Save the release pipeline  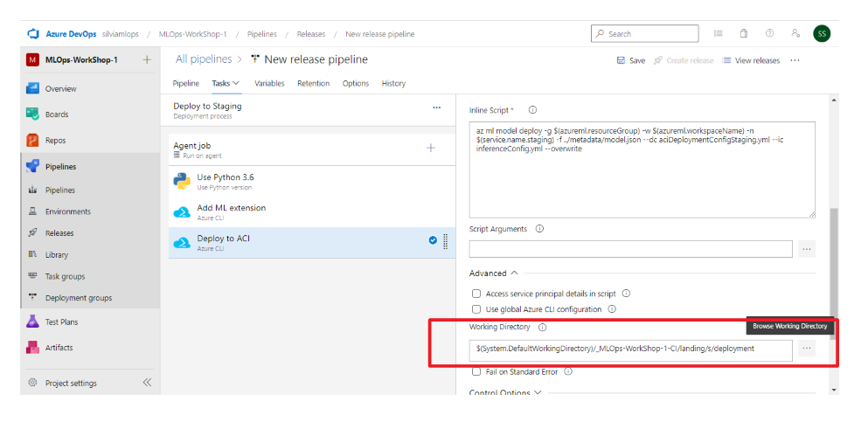pyautogui.click(x=631, y=61)
